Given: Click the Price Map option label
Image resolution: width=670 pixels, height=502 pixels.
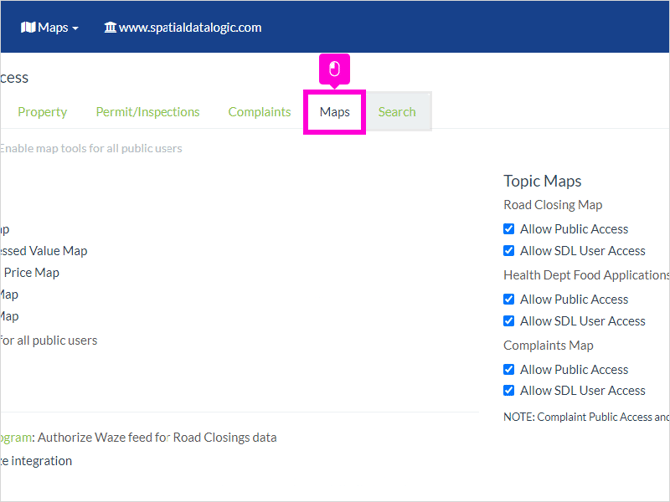Looking at the screenshot, I should tap(32, 273).
